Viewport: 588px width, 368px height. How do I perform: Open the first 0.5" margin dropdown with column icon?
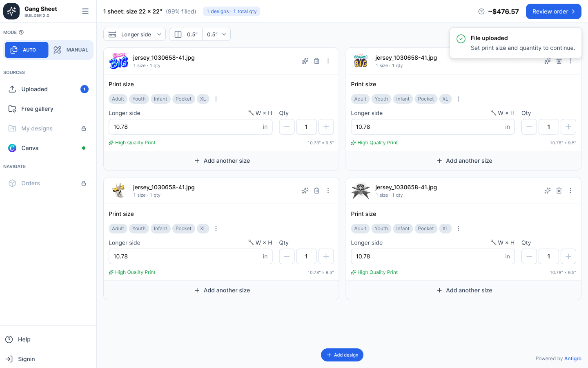[186, 34]
